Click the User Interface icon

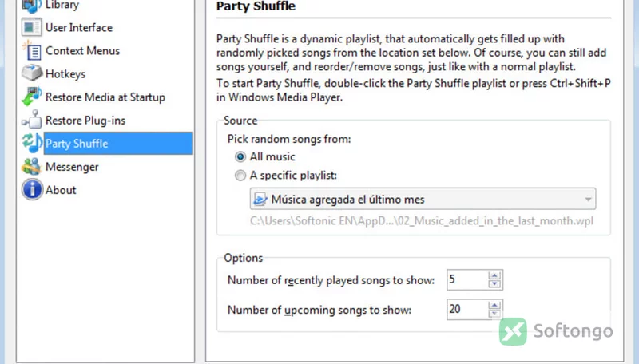(31, 27)
